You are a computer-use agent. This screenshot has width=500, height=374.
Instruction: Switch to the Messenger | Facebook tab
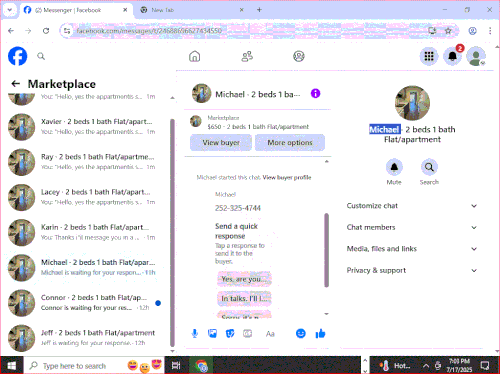pyautogui.click(x=75, y=10)
